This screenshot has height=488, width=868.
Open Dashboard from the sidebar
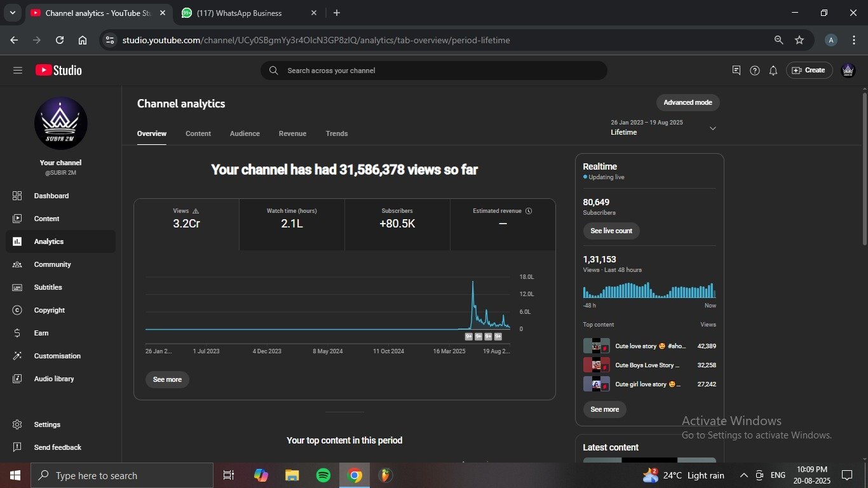[51, 196]
